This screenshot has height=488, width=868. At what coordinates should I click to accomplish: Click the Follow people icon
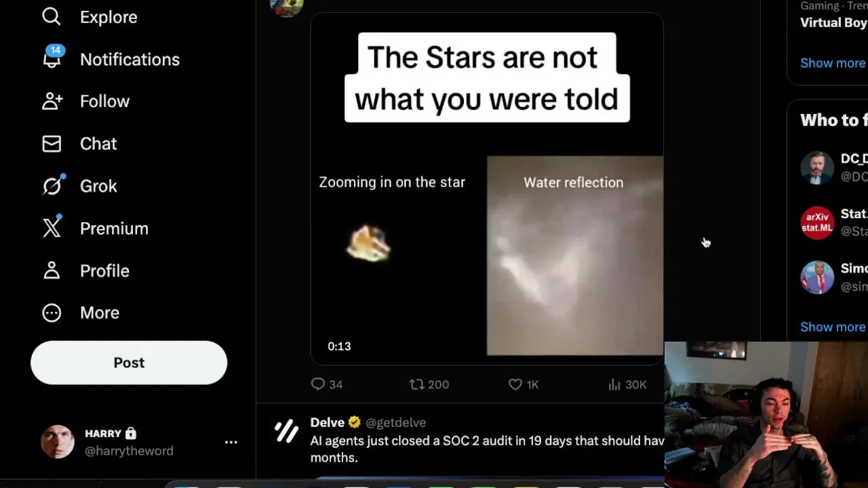(52, 101)
